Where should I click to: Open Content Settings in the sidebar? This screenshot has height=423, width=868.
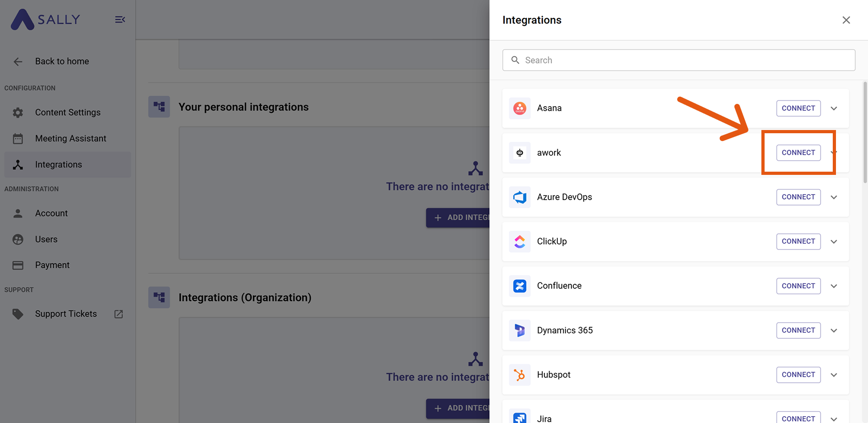pyautogui.click(x=68, y=113)
